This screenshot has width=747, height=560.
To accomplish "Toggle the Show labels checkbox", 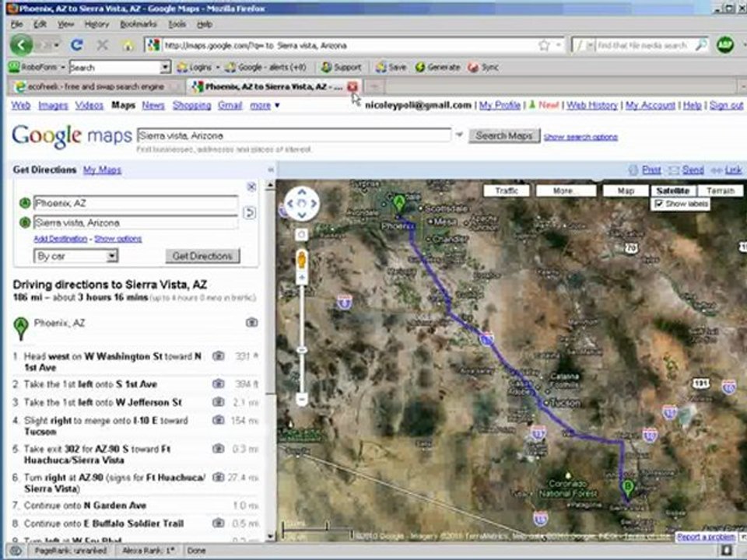I will click(659, 204).
